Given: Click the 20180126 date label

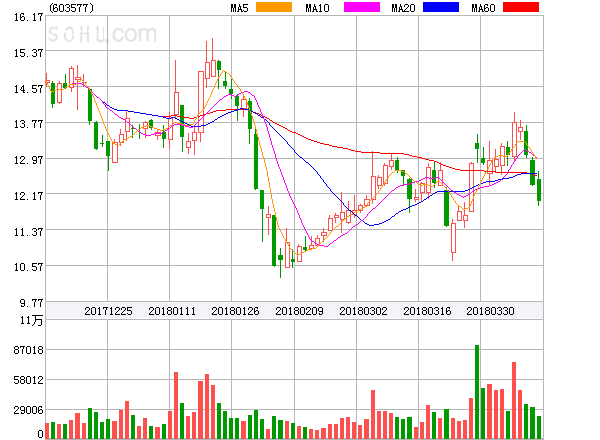Looking at the screenshot, I should (x=235, y=311).
